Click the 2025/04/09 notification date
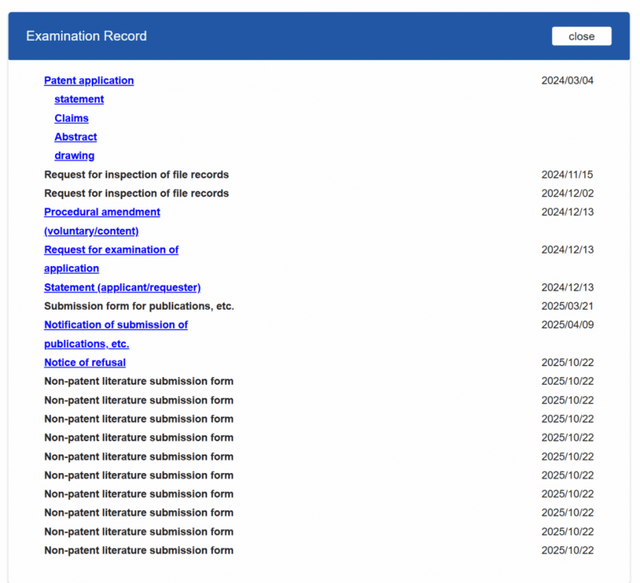640x583 pixels. coord(567,325)
